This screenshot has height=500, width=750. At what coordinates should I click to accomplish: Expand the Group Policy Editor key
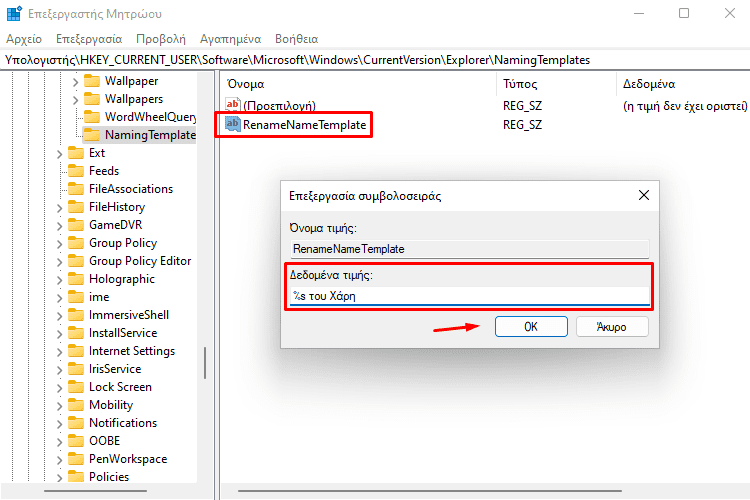tap(59, 262)
